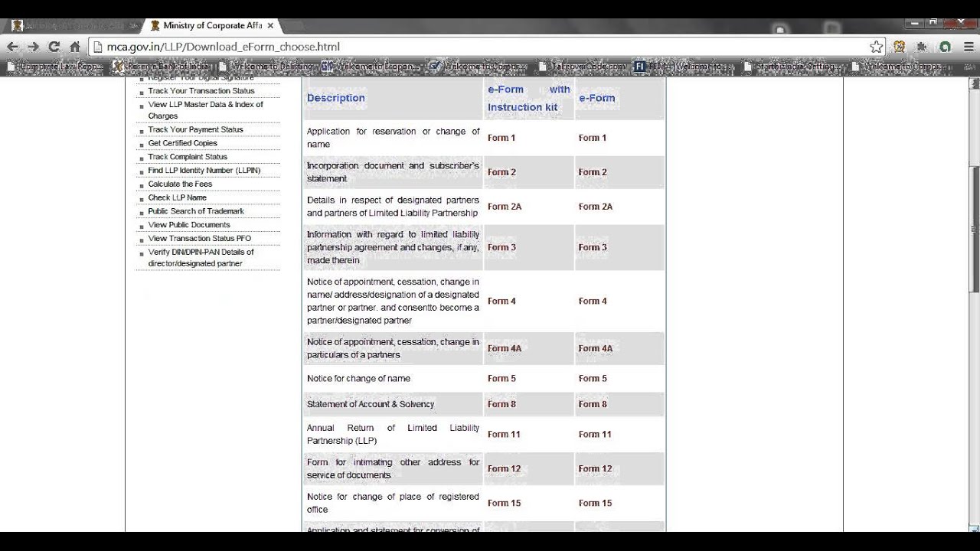This screenshot has width=980, height=551.
Task: Bookmark this page with the star icon
Action: (x=877, y=47)
